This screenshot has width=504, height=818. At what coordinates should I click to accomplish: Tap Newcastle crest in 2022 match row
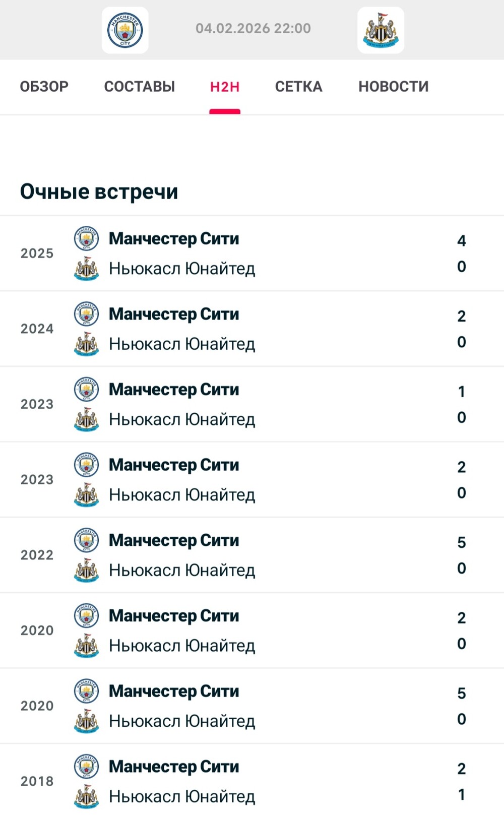86,570
